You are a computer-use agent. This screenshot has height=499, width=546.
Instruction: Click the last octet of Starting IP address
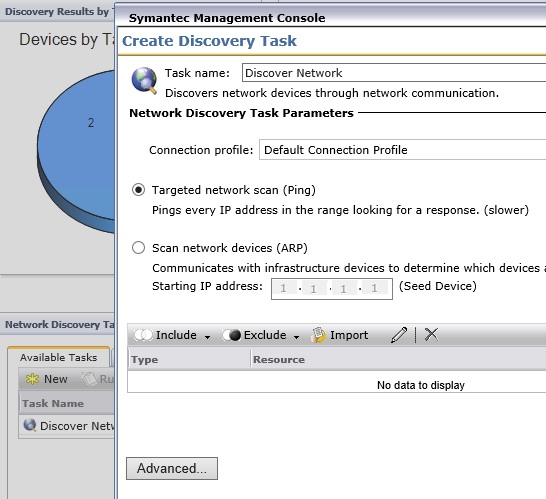coord(374,288)
